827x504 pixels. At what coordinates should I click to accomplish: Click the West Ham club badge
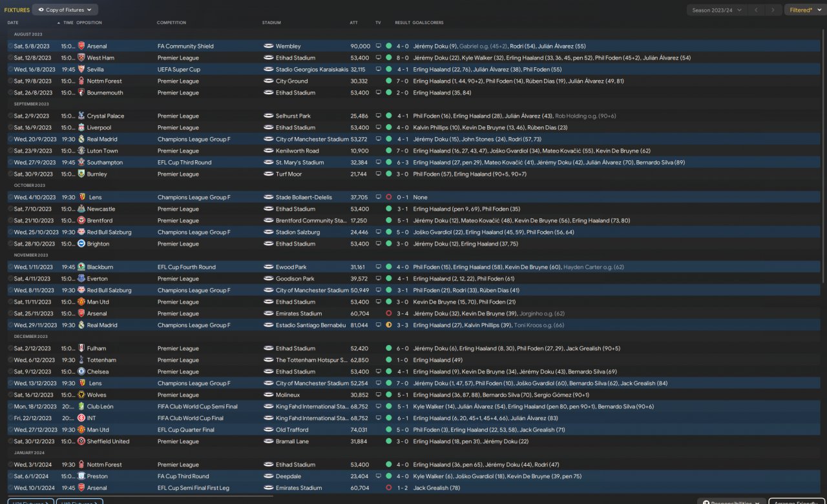[x=81, y=58]
